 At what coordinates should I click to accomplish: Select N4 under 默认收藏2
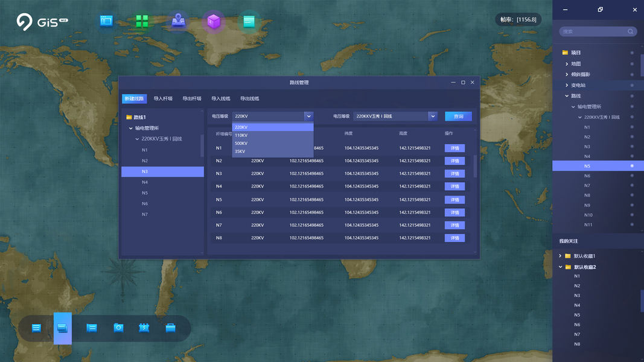[x=577, y=305]
